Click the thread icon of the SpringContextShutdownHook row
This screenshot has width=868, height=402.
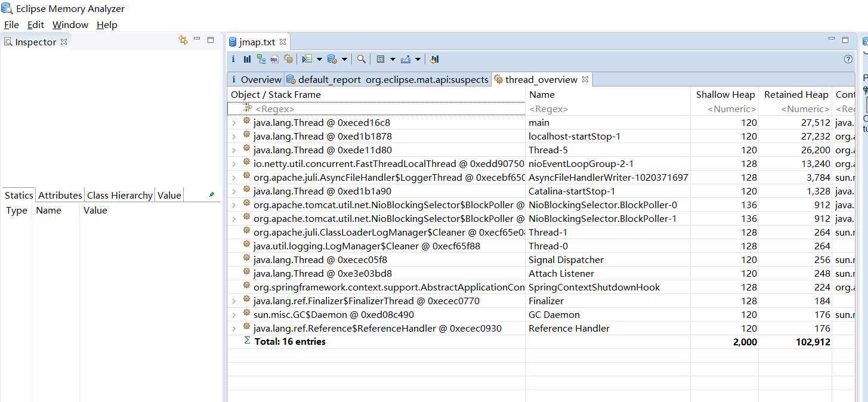tap(247, 286)
